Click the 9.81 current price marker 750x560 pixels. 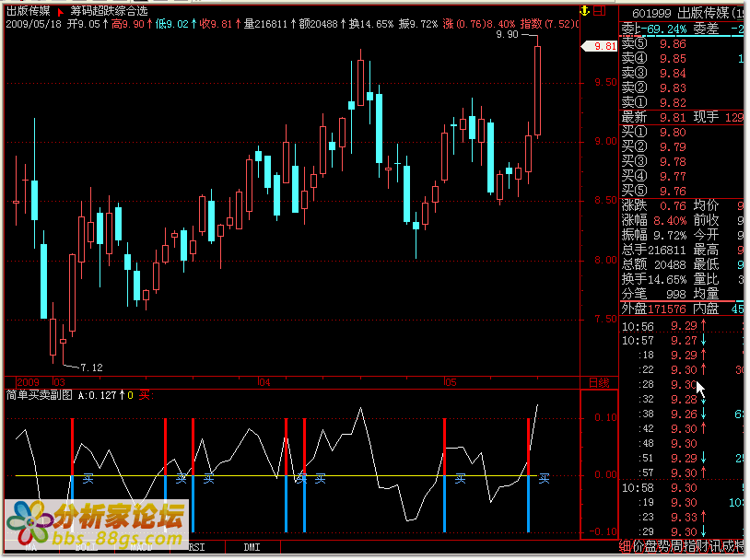tap(599, 46)
